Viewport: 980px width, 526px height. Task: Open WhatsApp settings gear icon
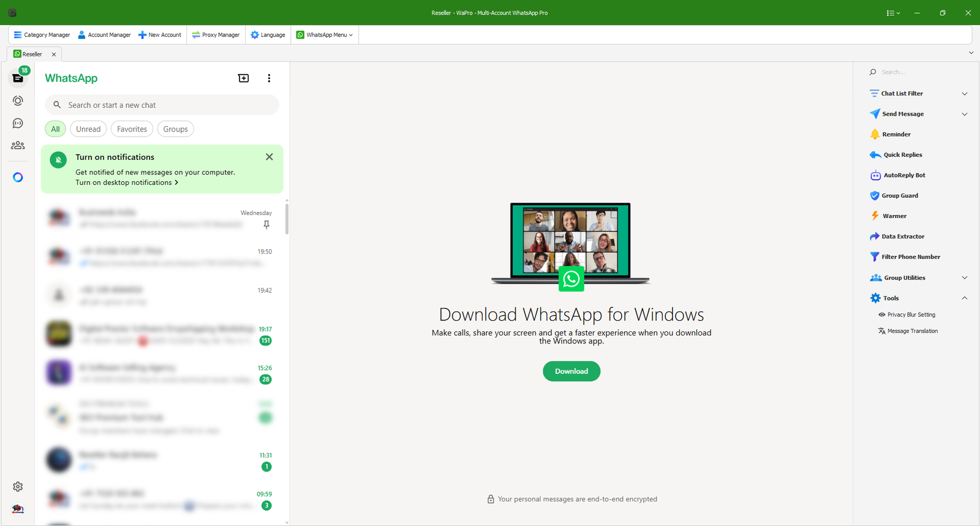18,487
